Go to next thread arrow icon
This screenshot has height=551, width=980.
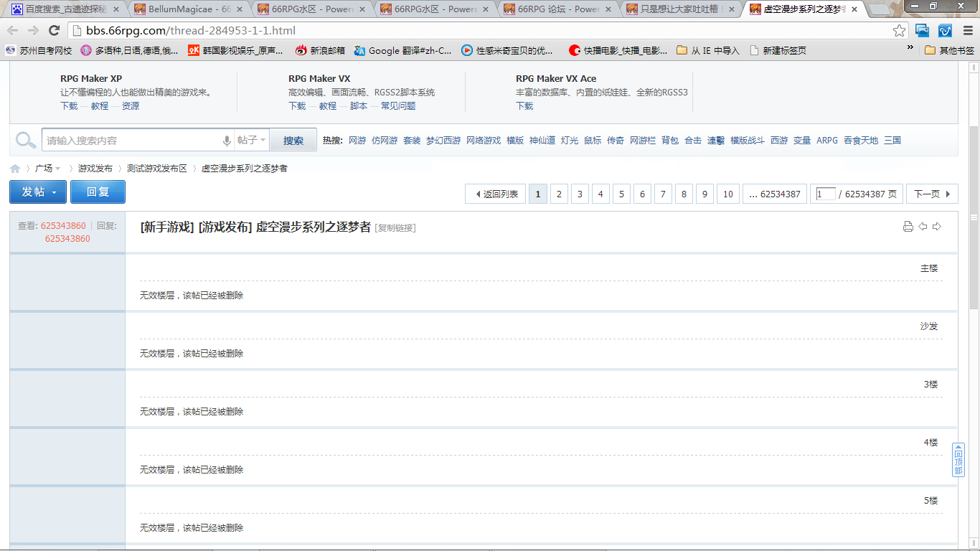pyautogui.click(x=937, y=227)
